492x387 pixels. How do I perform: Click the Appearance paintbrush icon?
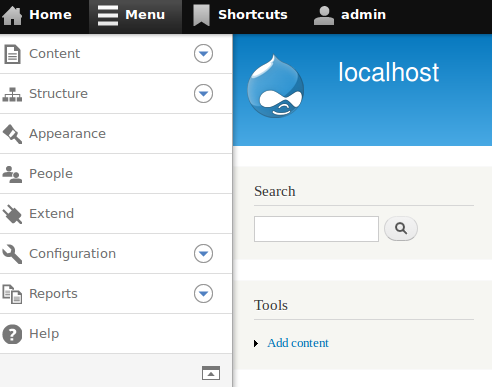tap(12, 134)
